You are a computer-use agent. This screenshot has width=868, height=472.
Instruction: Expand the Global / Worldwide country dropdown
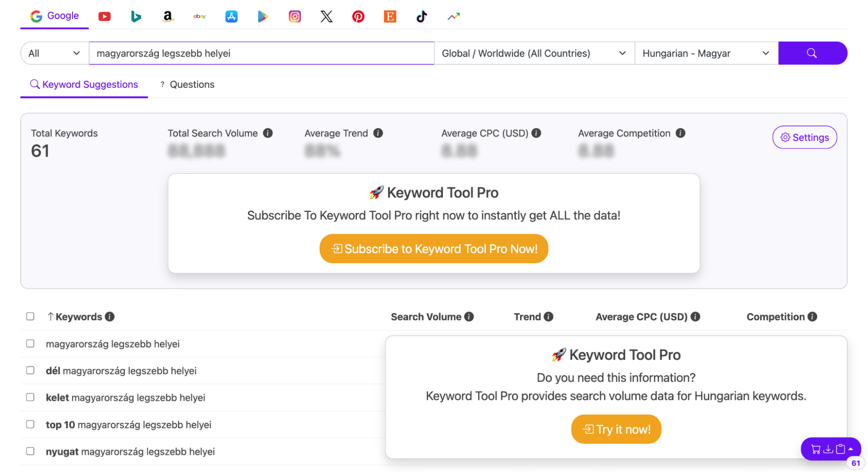(x=534, y=53)
